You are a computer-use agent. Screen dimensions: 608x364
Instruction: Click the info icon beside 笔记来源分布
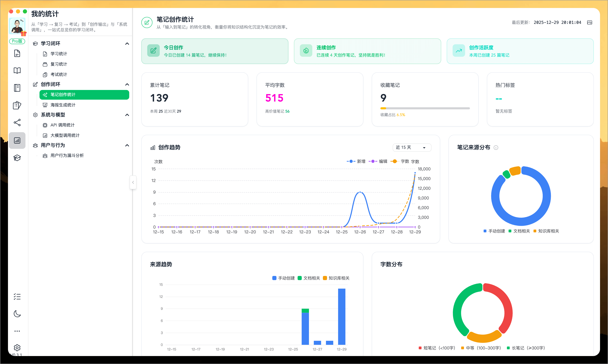click(x=496, y=148)
